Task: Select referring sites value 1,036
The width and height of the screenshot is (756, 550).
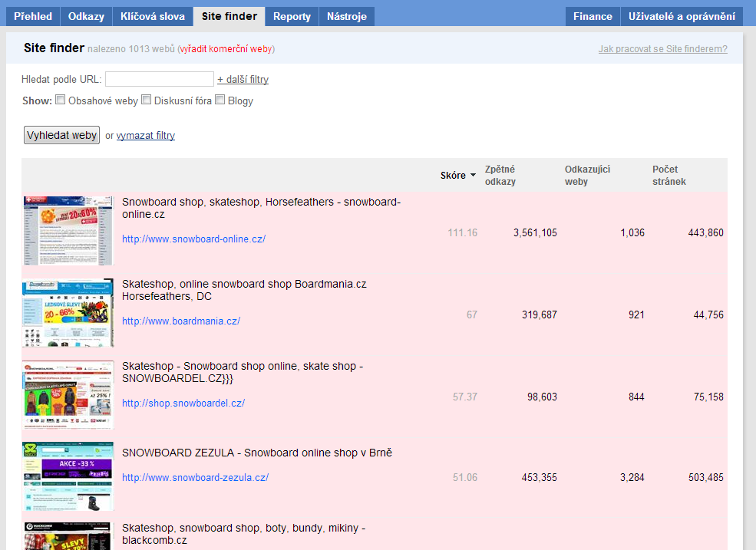Action: click(x=632, y=233)
